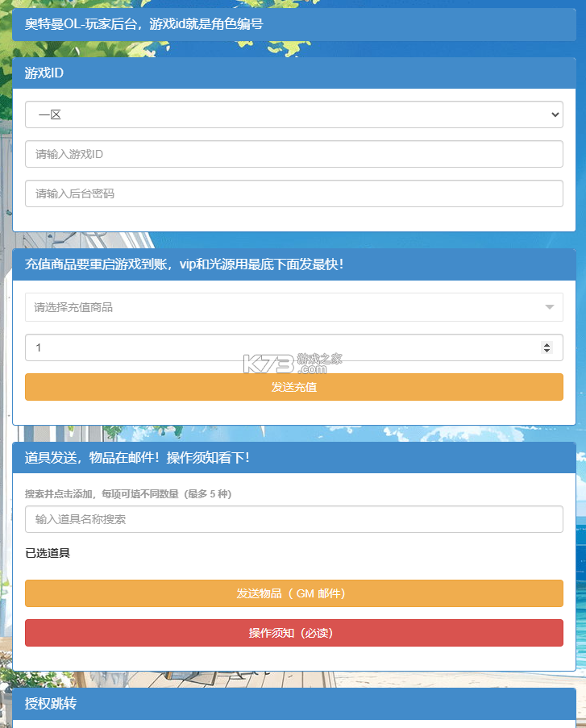This screenshot has height=728, width=586.
Task: Click the 道具发送，物品在邮件 section header
Action: click(x=294, y=458)
